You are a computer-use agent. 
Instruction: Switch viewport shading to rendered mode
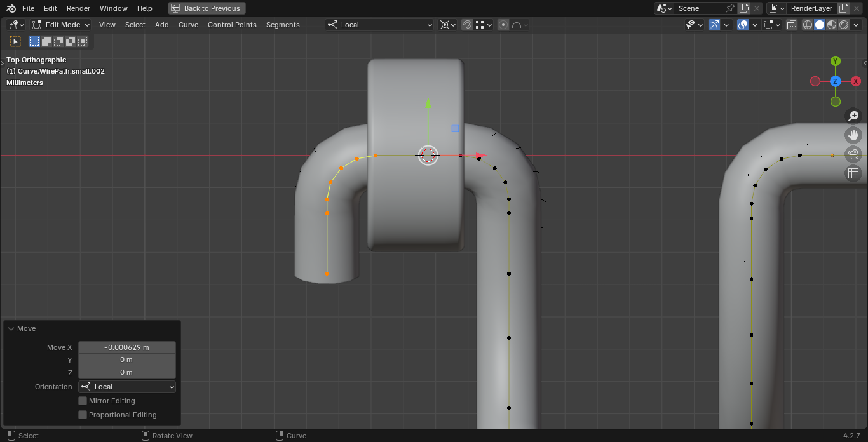point(843,25)
